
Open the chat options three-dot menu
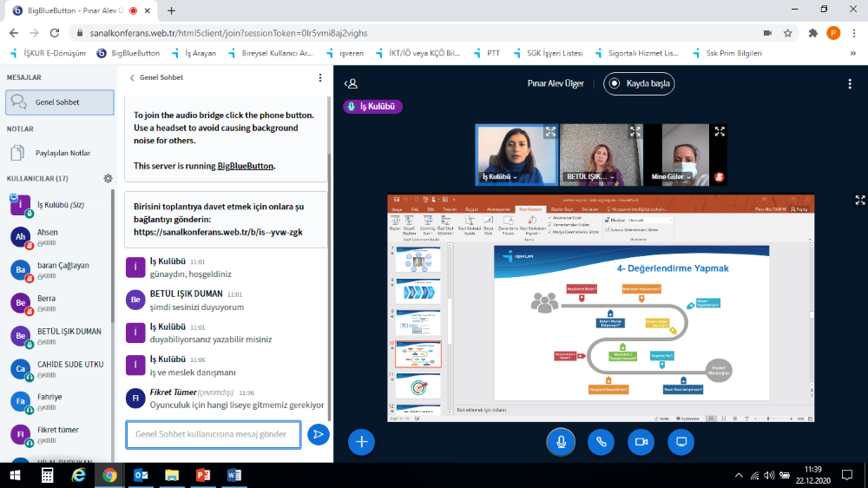(319, 77)
